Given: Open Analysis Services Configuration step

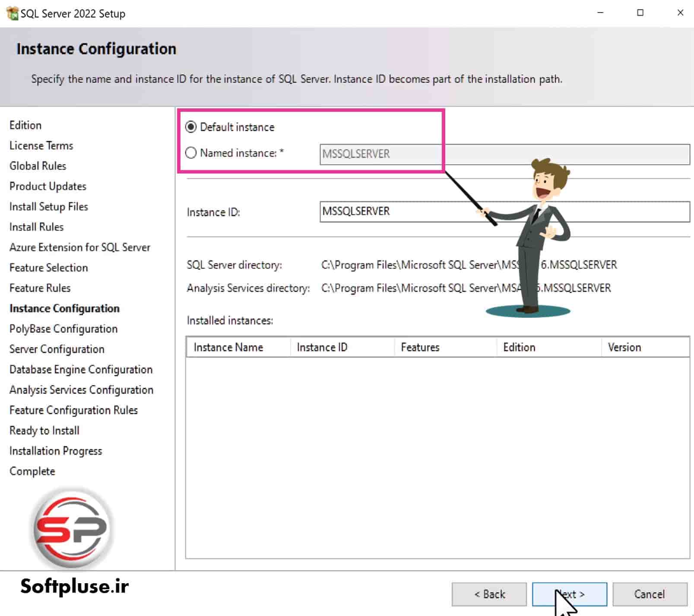Looking at the screenshot, I should click(x=81, y=390).
